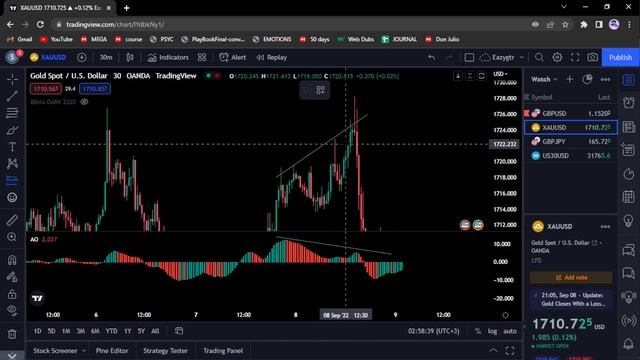This screenshot has width=640, height=360.
Task: Select the trend line drawing tool
Action: click(12, 96)
